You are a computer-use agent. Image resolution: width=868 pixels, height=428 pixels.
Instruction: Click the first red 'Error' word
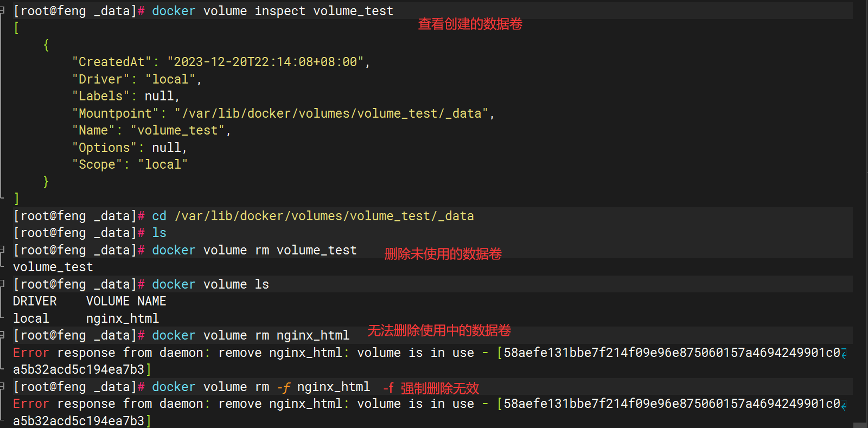coord(31,353)
